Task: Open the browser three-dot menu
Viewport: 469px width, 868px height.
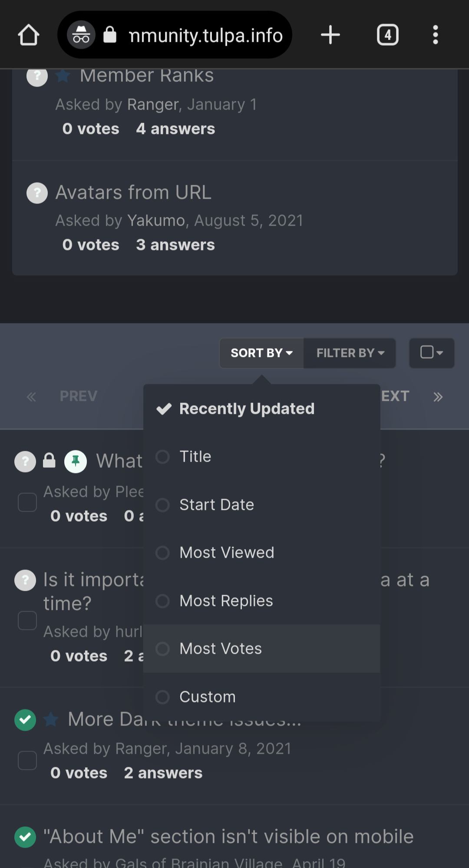Action: point(435,35)
